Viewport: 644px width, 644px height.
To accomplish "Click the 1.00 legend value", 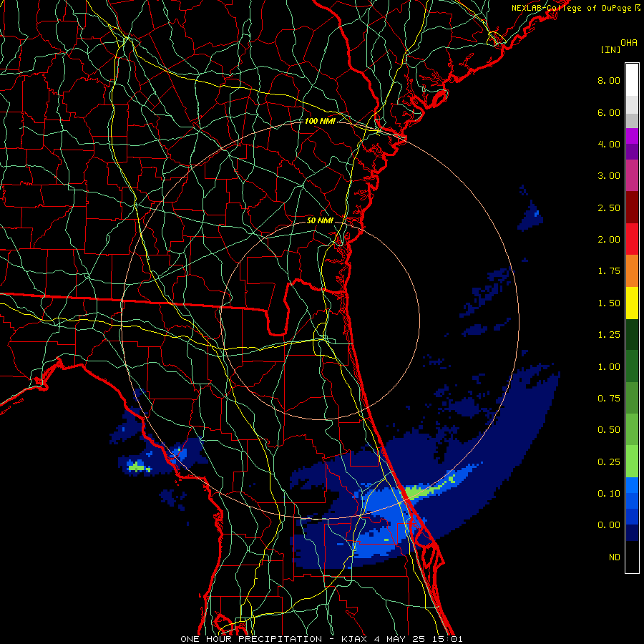I will click(609, 367).
